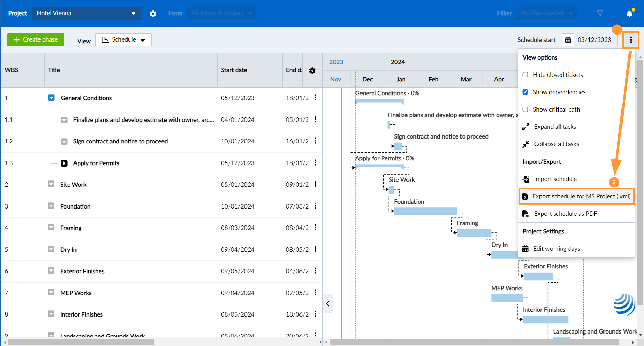Click Edit working days
Image resolution: width=644 pixels, height=346 pixels.
tap(557, 248)
